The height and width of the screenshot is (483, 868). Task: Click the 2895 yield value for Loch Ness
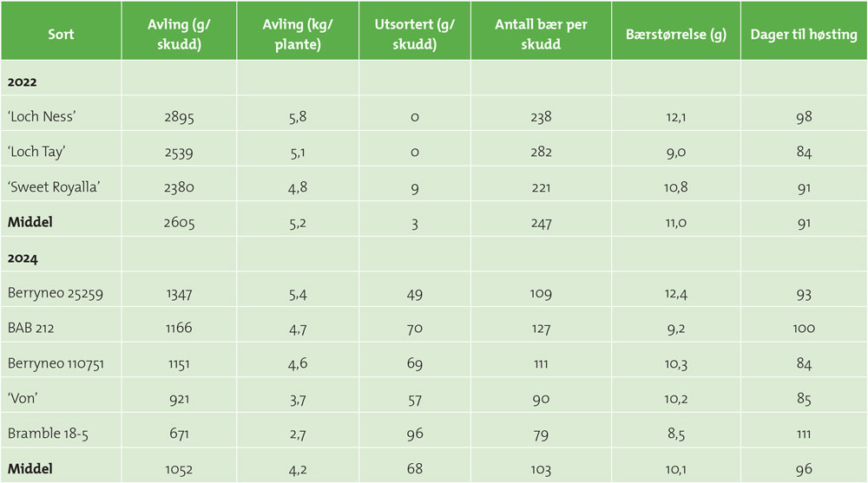tap(180, 117)
